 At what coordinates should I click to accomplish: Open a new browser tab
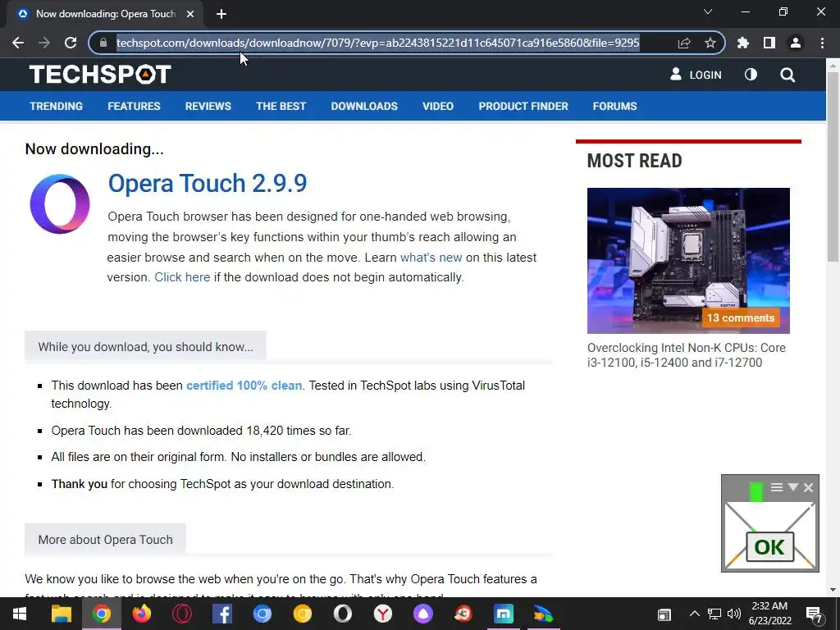click(221, 14)
